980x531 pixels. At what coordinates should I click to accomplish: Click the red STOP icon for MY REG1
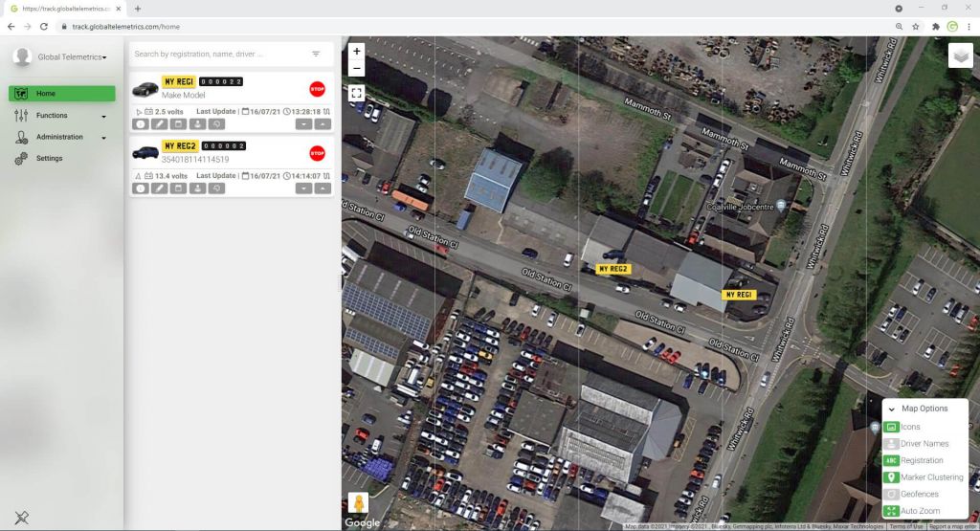click(x=317, y=89)
